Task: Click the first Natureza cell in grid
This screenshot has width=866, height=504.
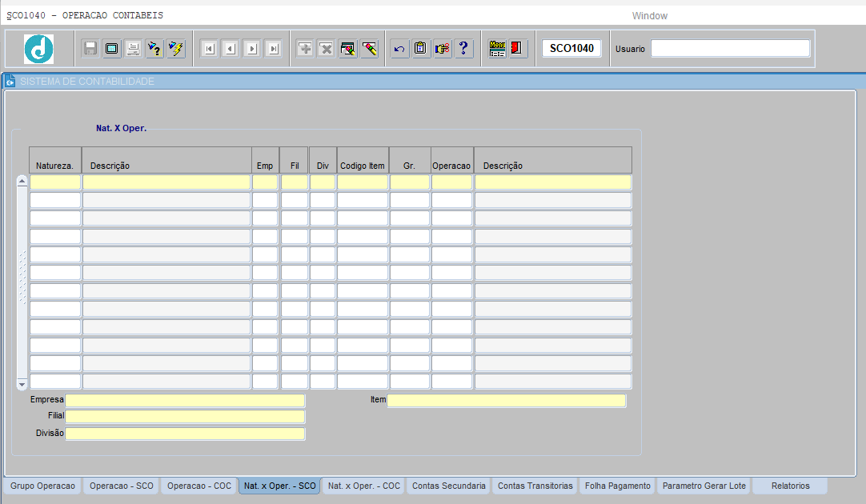Action: click(x=55, y=182)
